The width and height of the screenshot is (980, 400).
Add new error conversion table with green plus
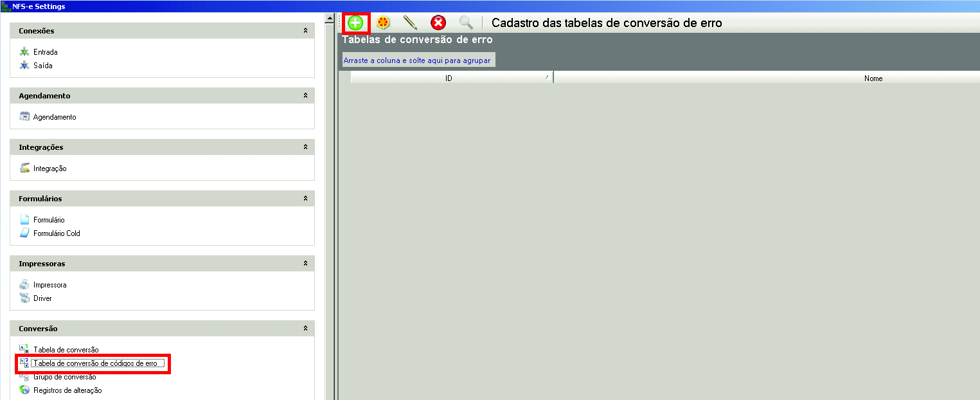(x=355, y=23)
